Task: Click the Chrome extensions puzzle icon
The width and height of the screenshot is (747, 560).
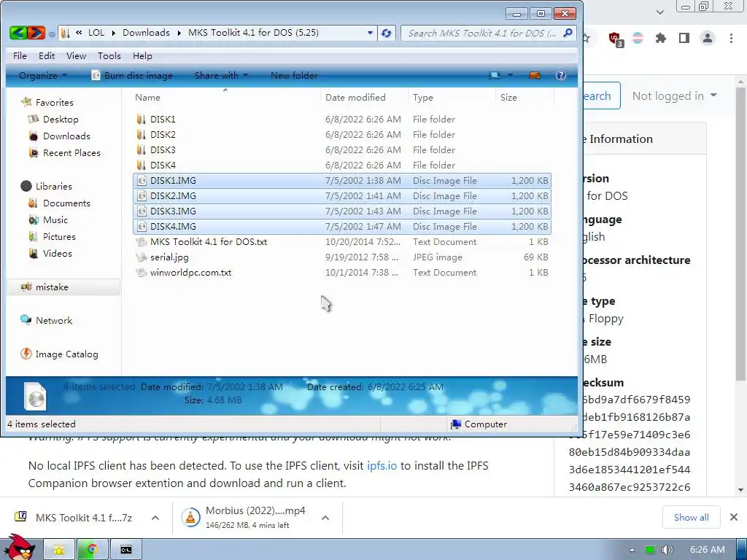Action: coord(661,38)
